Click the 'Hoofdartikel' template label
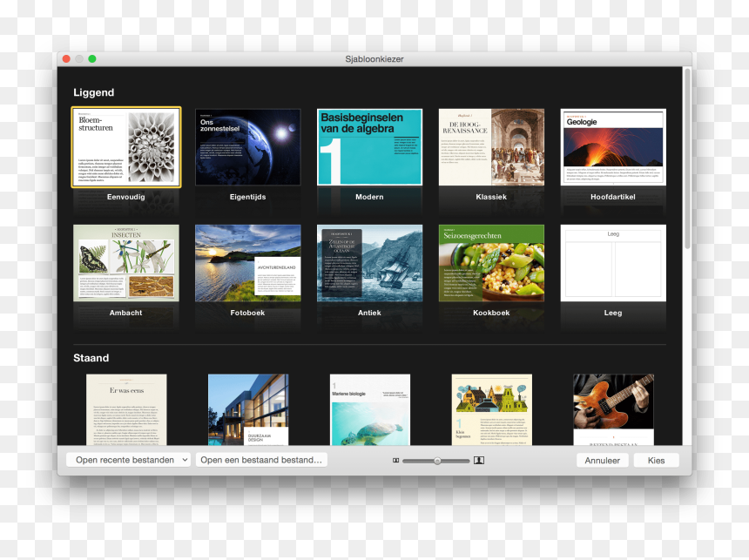 click(x=613, y=197)
